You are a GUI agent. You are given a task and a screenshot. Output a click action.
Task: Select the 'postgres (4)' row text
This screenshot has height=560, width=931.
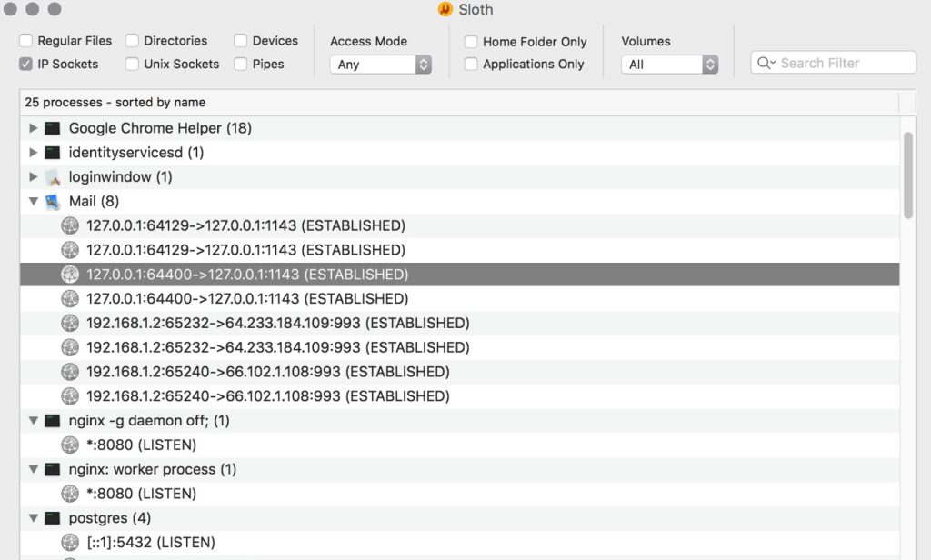[x=110, y=518]
